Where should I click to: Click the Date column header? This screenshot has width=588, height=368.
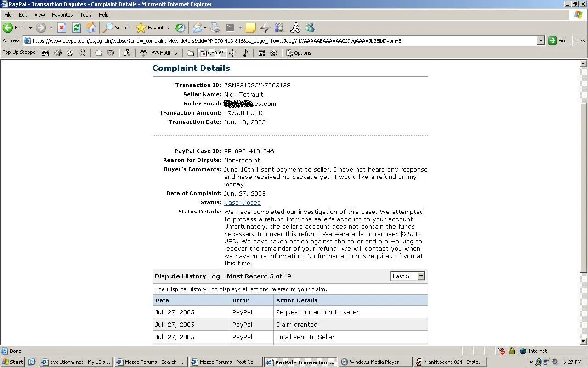pos(191,300)
